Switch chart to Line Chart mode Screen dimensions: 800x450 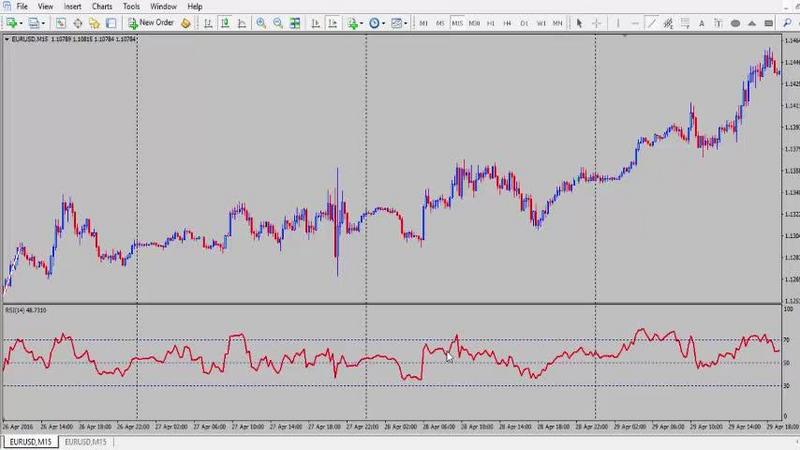[x=241, y=23]
